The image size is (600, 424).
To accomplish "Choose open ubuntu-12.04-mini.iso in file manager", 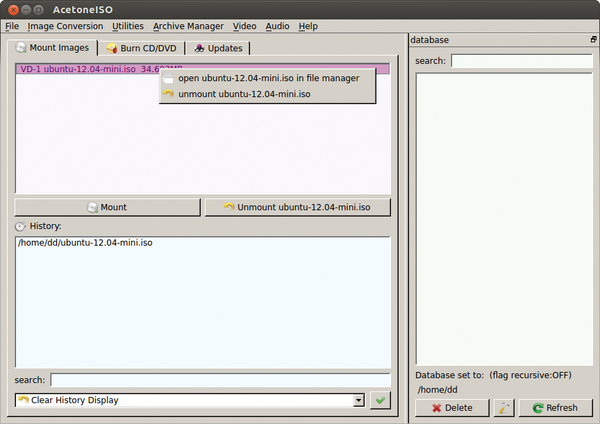I will pyautogui.click(x=267, y=78).
